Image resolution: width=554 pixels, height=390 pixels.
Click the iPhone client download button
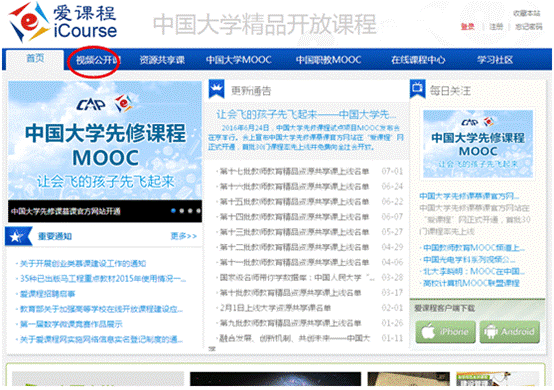(445, 332)
